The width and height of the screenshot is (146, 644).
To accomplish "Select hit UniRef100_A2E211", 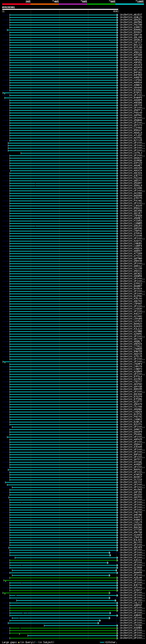I will pyautogui.click(x=131, y=560).
